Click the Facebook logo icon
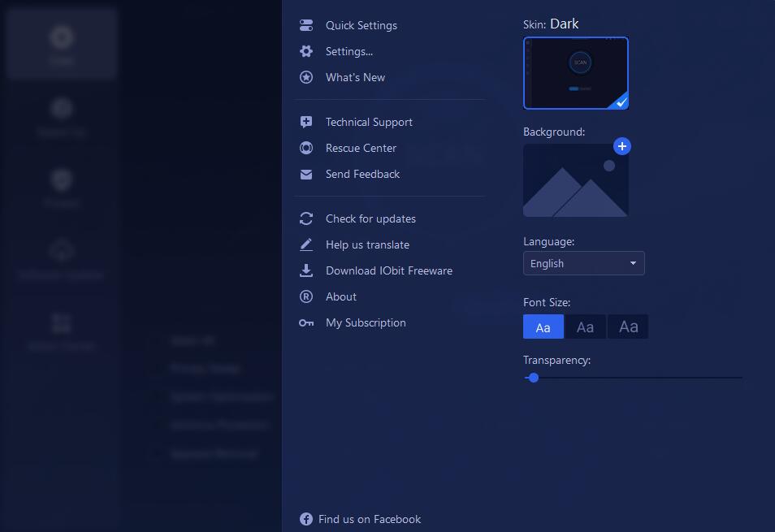Viewport: 775px width, 532px height. pos(306,519)
